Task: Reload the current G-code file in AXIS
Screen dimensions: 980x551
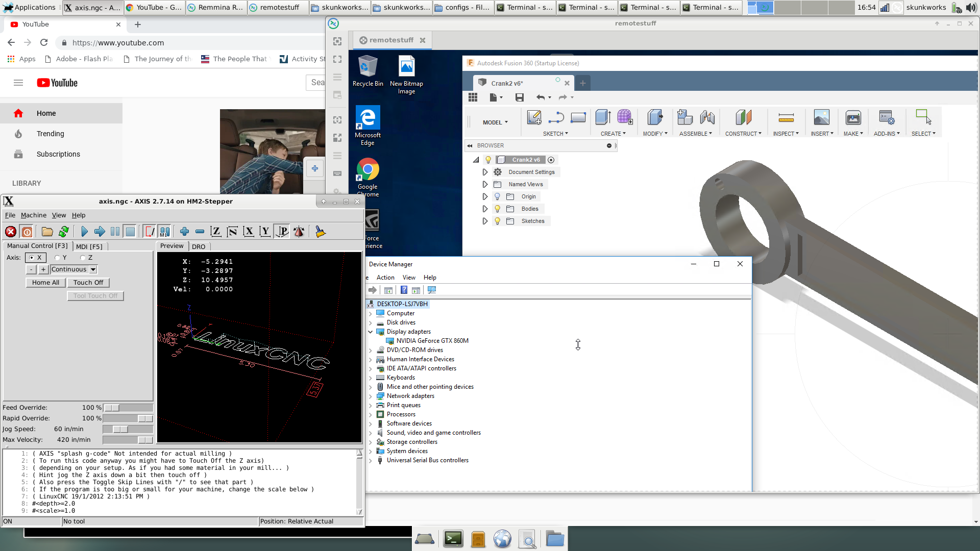Action: click(x=64, y=232)
